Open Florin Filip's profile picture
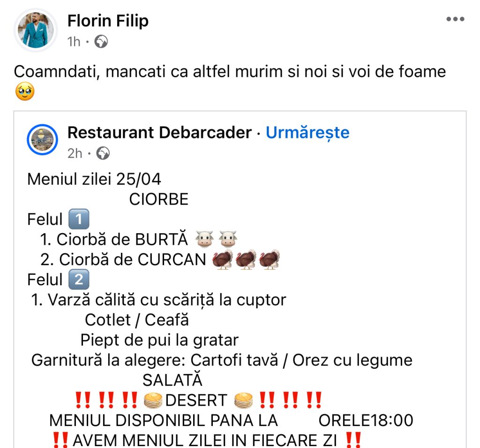Screen dimensions: 480x448 [36, 30]
